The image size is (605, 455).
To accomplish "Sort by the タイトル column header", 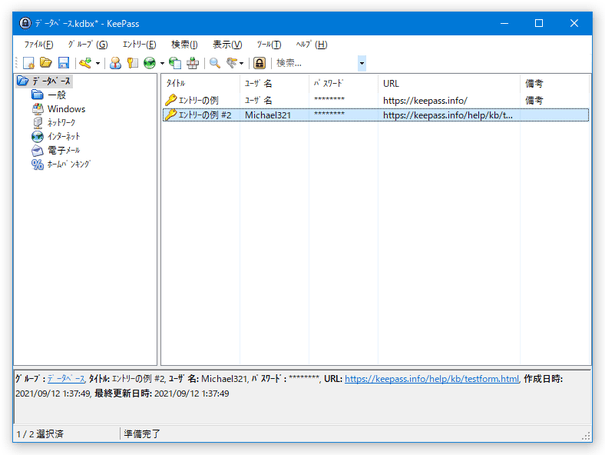I will (x=201, y=83).
